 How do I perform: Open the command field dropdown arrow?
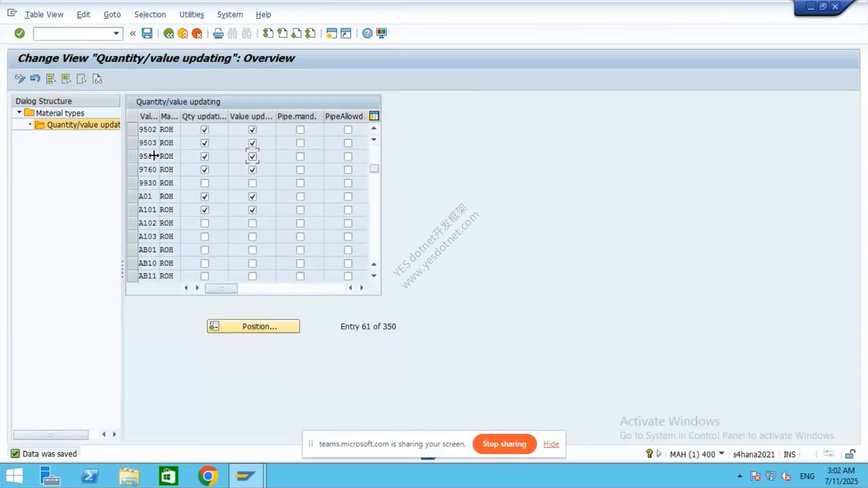[x=116, y=33]
